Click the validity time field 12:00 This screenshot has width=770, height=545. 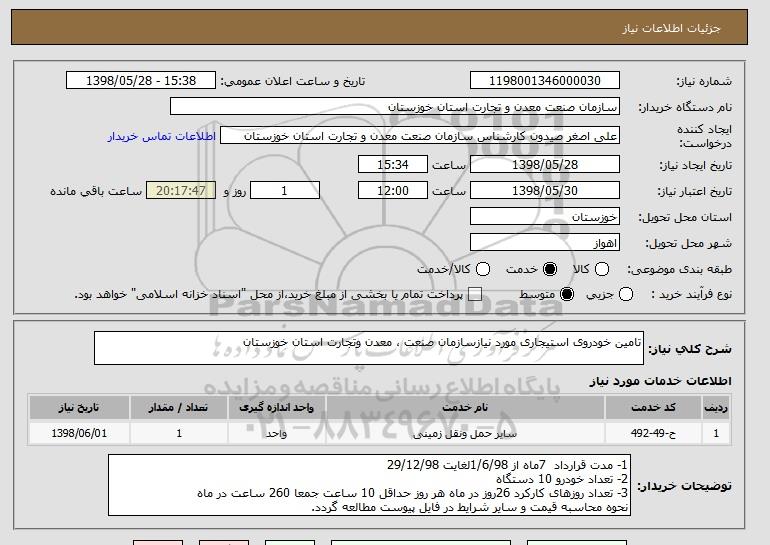pyautogui.click(x=393, y=191)
